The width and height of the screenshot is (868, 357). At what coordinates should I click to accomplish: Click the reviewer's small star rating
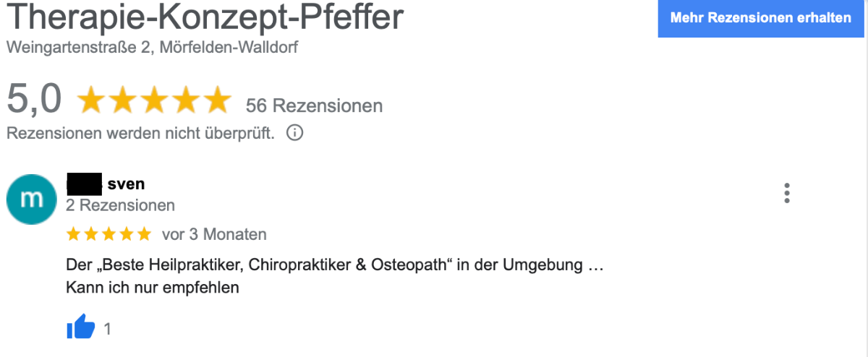click(x=109, y=234)
